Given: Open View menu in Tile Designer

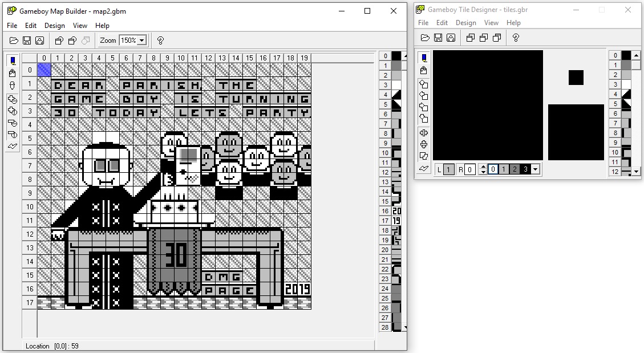Looking at the screenshot, I should (x=491, y=23).
